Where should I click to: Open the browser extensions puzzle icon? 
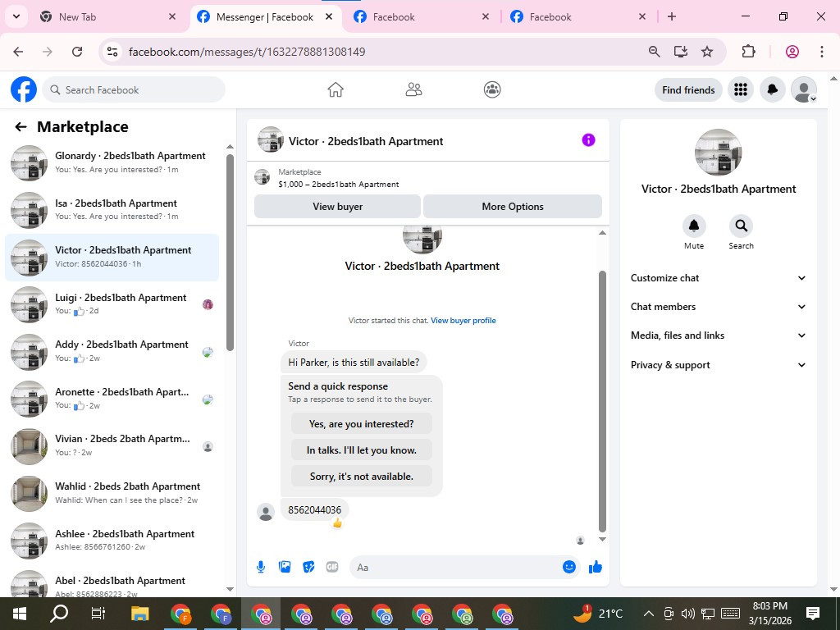(x=748, y=52)
